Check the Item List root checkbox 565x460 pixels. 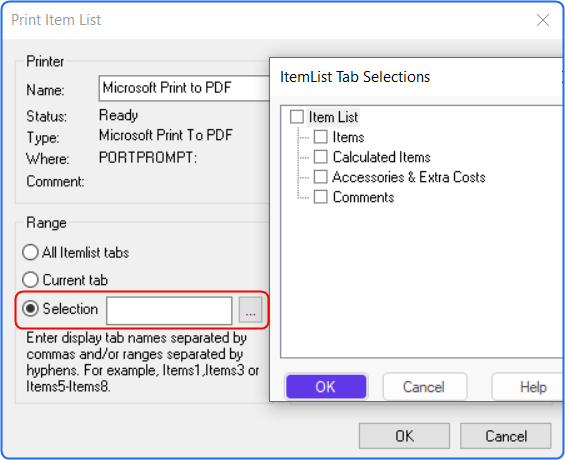[297, 117]
